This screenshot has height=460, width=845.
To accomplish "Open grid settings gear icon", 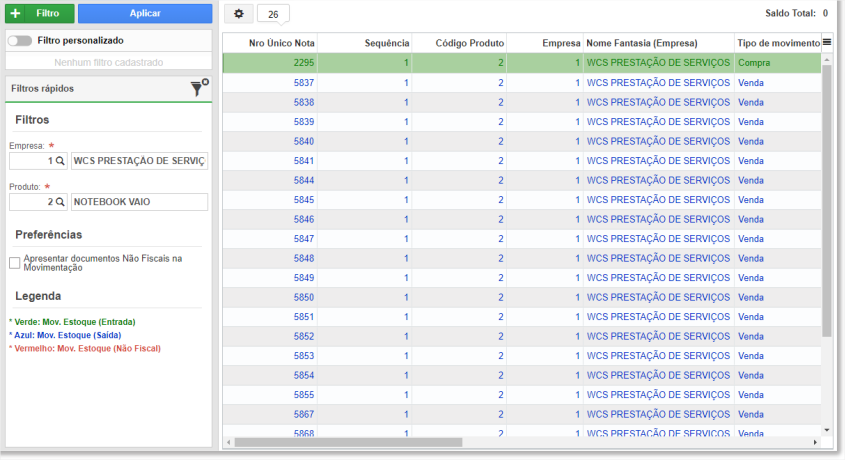I will pos(239,13).
